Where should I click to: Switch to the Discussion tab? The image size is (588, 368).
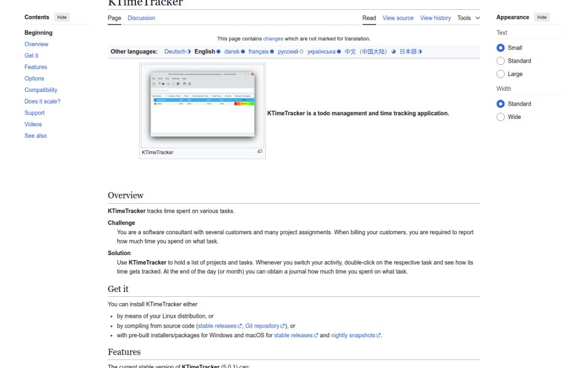[x=141, y=18]
